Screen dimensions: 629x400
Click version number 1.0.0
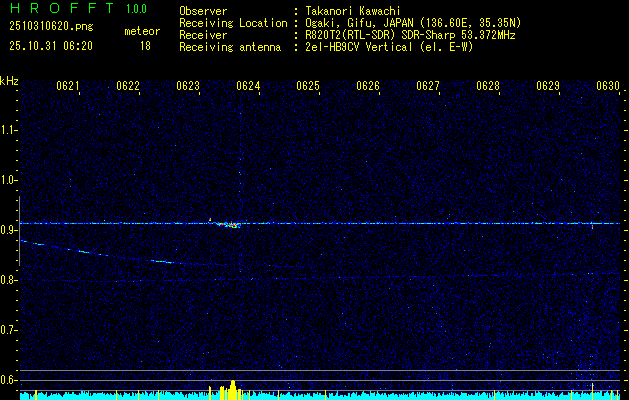(x=136, y=9)
